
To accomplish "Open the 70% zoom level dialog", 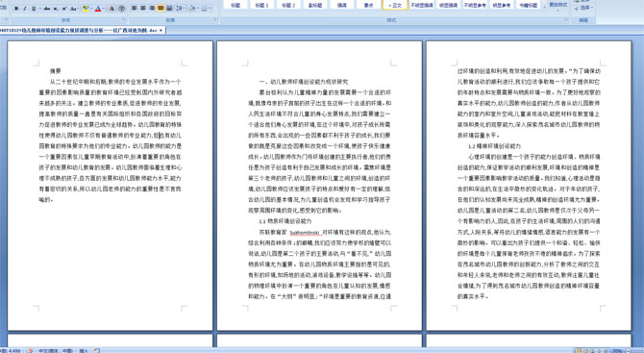I will pyautogui.click(x=617, y=350).
